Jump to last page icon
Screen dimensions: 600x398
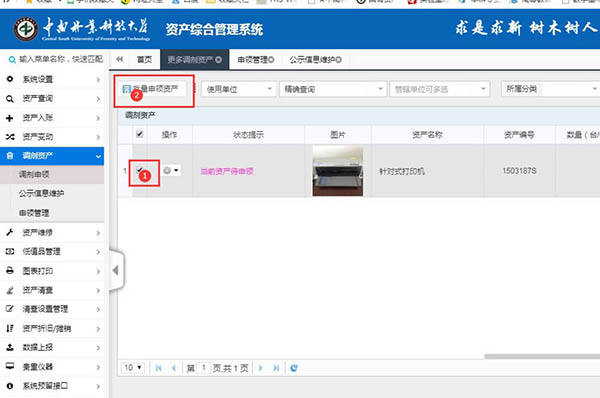[276, 368]
